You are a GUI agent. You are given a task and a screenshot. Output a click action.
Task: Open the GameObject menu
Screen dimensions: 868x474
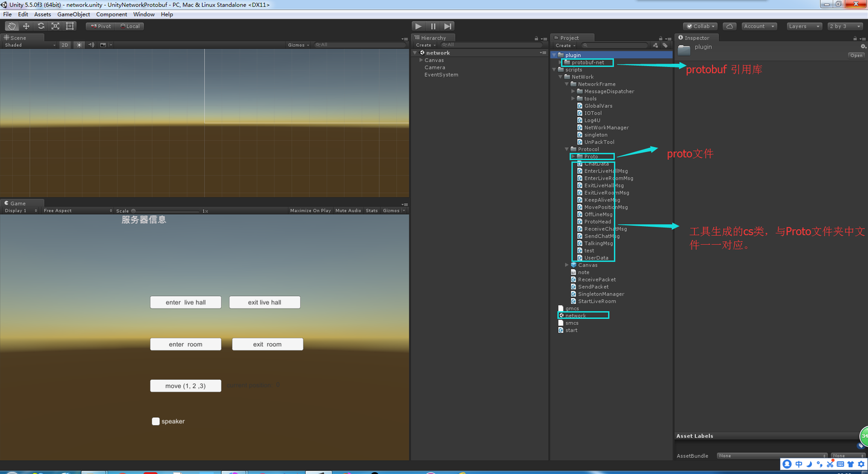click(74, 14)
